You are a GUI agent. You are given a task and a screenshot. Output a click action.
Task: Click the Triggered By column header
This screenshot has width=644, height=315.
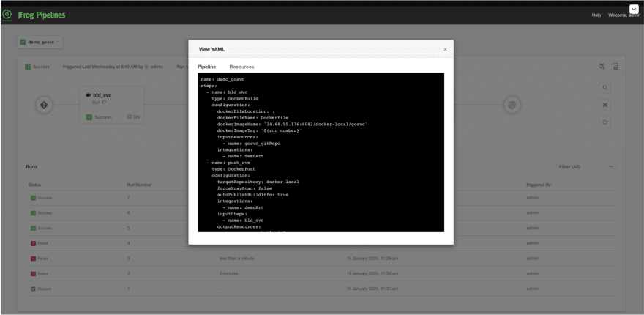tap(539, 185)
